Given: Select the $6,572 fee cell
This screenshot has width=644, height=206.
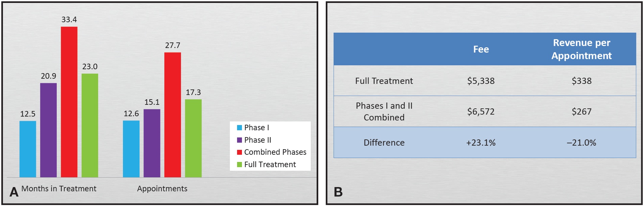Looking at the screenshot, I should point(481,112).
